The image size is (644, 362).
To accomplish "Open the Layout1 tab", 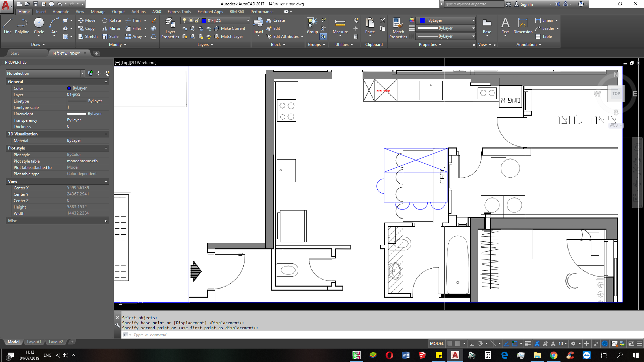I will 34,342.
